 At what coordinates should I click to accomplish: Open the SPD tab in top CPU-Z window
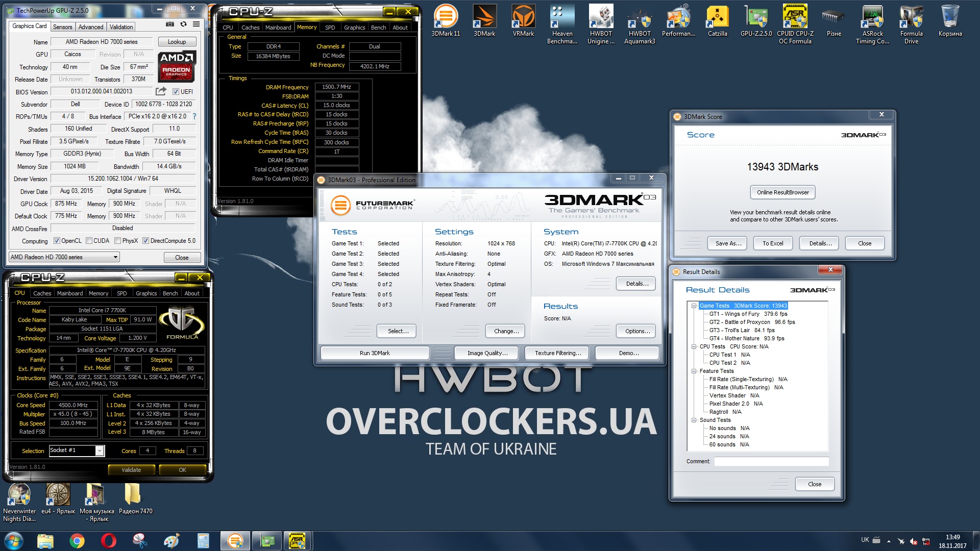coord(330,28)
